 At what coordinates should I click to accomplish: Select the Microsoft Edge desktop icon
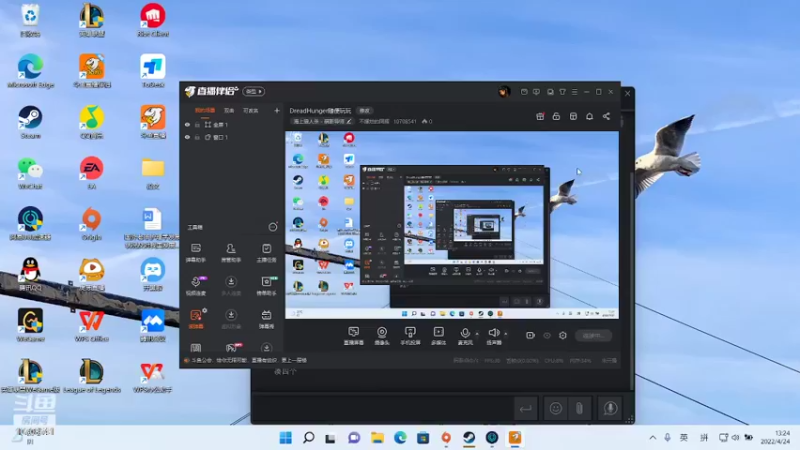pos(31,71)
